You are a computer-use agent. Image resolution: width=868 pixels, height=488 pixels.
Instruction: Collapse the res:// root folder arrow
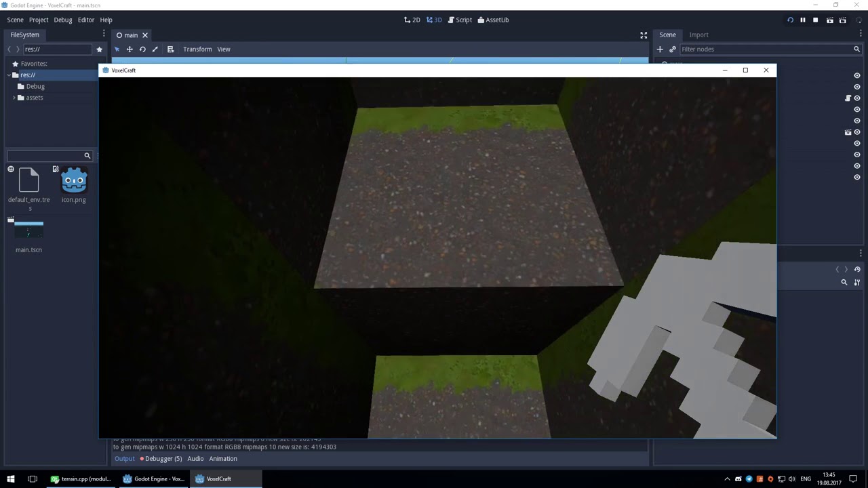coord(9,75)
